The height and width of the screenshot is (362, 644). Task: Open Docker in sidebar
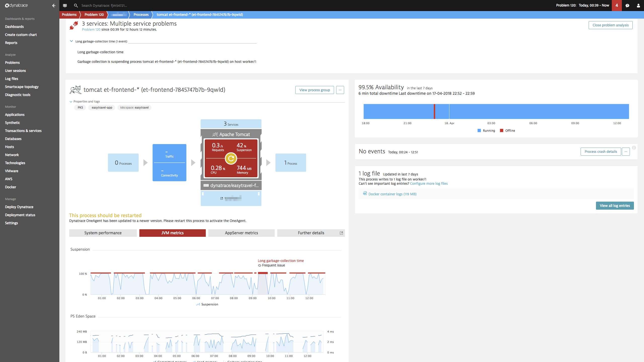click(x=11, y=187)
